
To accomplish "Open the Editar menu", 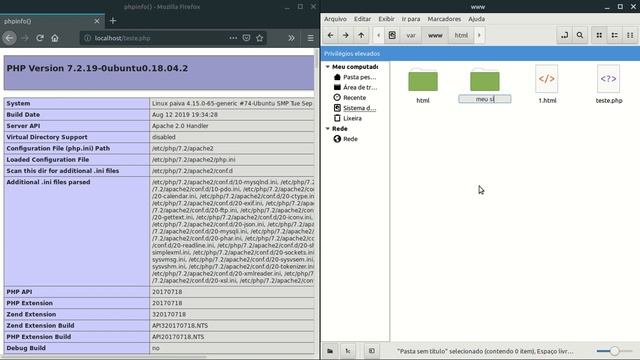I will (362, 19).
